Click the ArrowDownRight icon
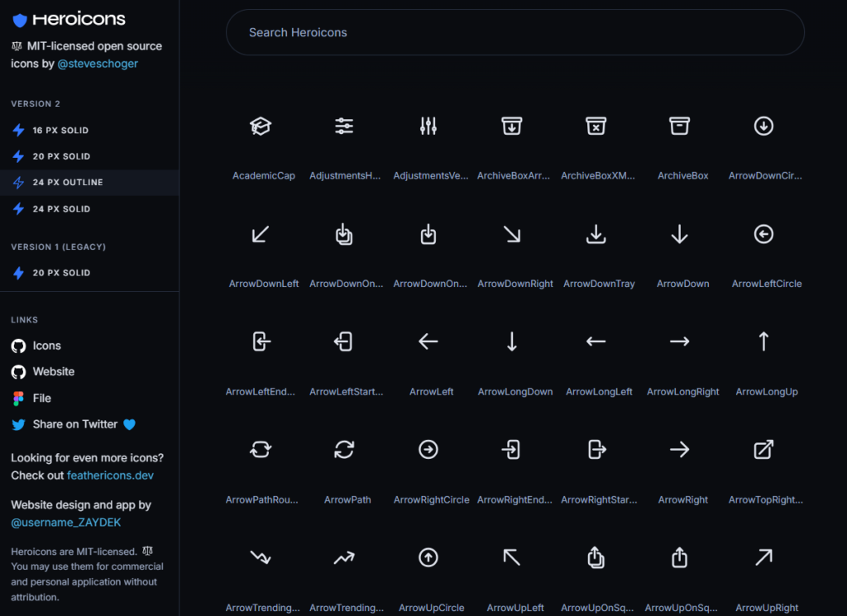Screen dimensions: 847x616 [512, 234]
